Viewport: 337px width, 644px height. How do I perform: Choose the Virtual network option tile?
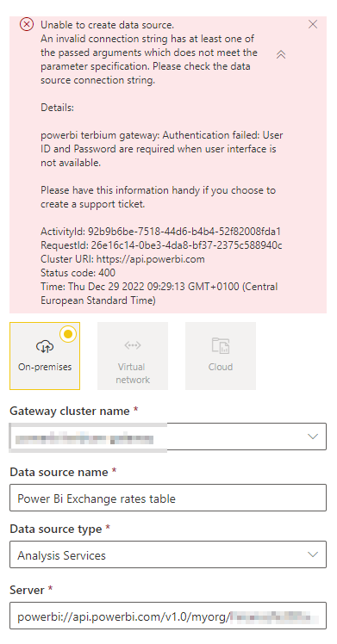(x=133, y=356)
